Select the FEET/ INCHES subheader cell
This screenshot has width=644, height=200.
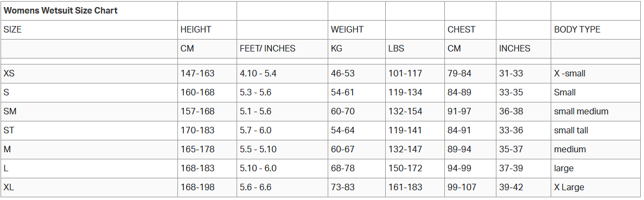(267, 48)
